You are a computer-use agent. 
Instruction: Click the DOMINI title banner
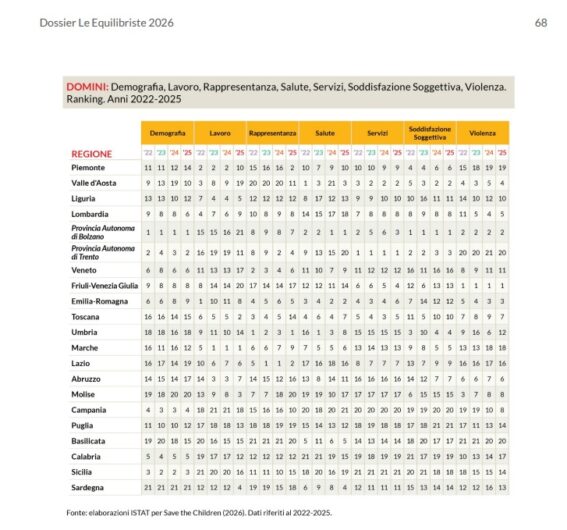pos(289,92)
